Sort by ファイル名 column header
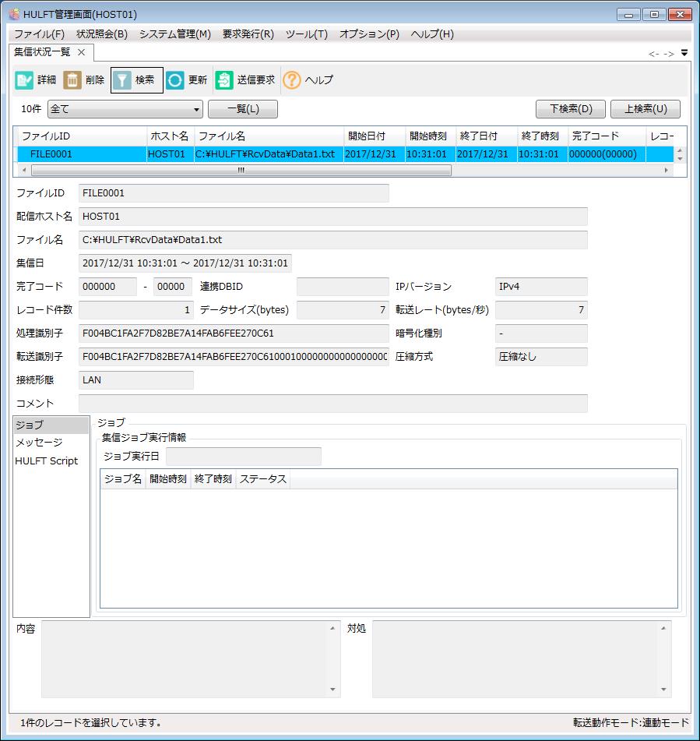700x741 pixels. (x=269, y=136)
